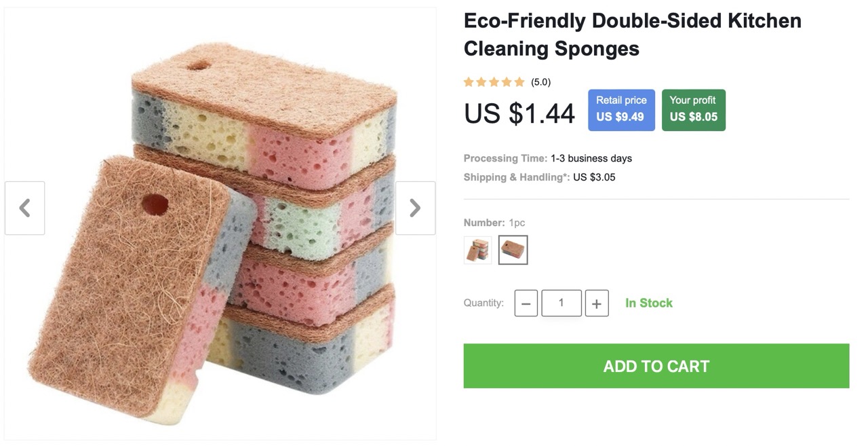The width and height of the screenshot is (868, 446).
Task: Click the green Your profit badge
Action: click(693, 109)
